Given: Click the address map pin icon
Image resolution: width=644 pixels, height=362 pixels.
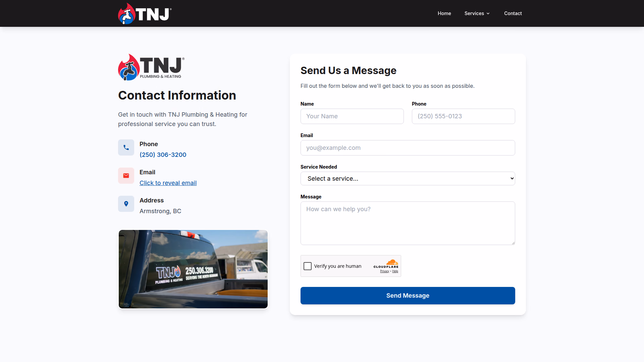Looking at the screenshot, I should point(126,204).
